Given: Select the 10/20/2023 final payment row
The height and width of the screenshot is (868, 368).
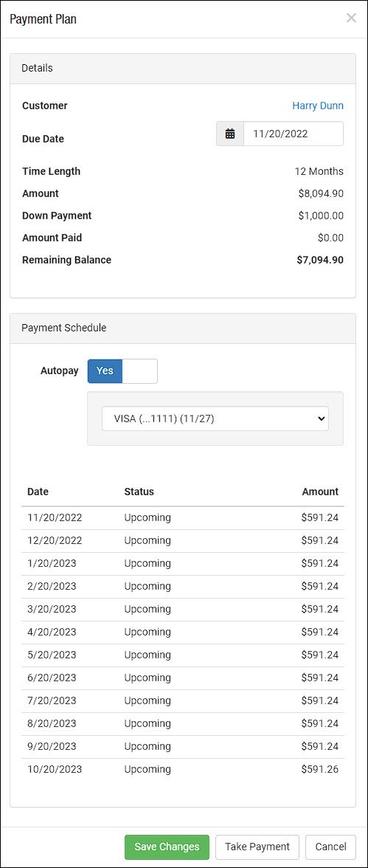Looking at the screenshot, I should pos(183,769).
